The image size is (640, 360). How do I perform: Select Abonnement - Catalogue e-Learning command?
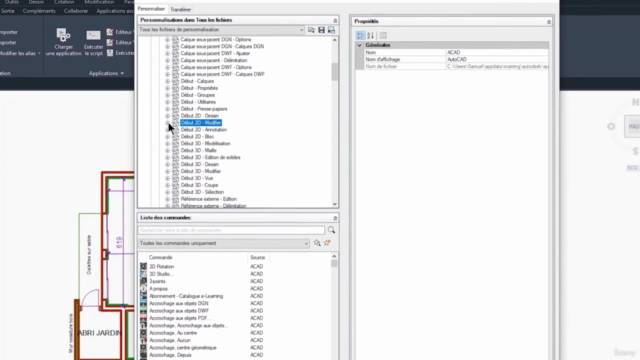click(x=186, y=296)
